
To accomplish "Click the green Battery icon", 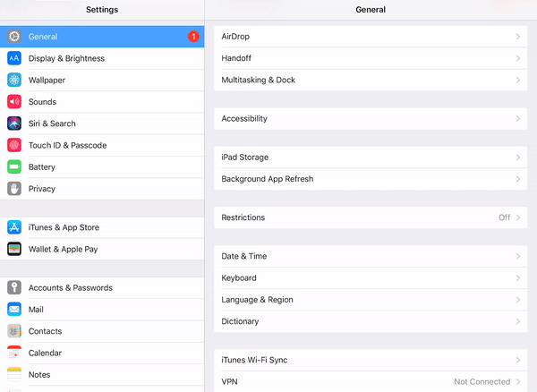I will 14,167.
